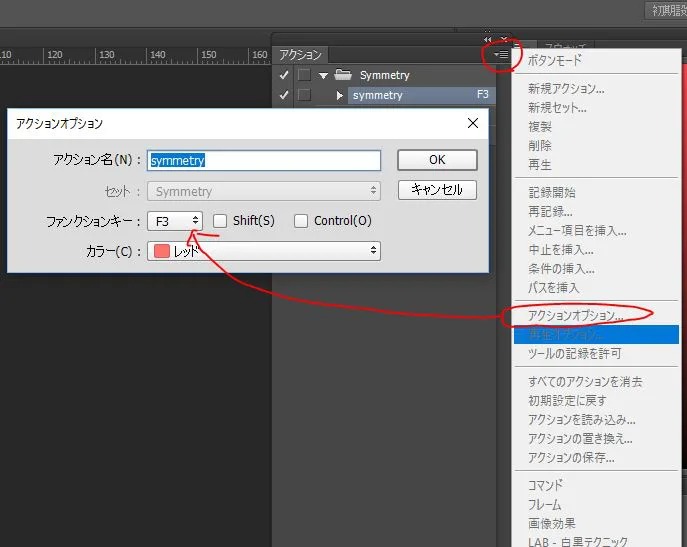Image resolution: width=687 pixels, height=547 pixels.
Task: Click the アクション名 text field
Action: tap(264, 160)
